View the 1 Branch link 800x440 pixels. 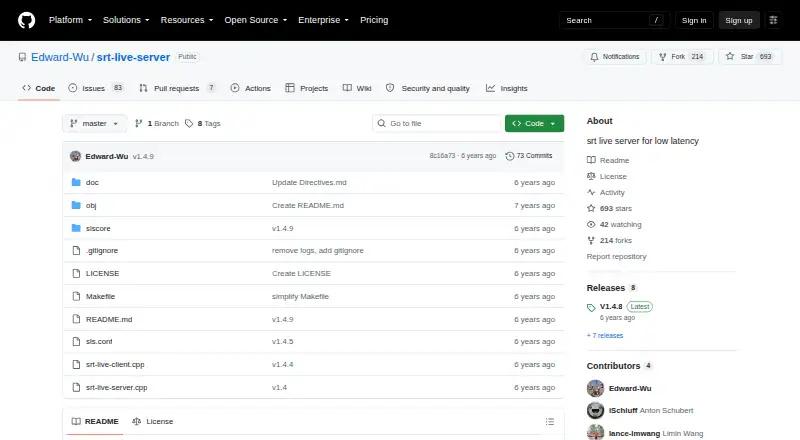[x=157, y=124]
